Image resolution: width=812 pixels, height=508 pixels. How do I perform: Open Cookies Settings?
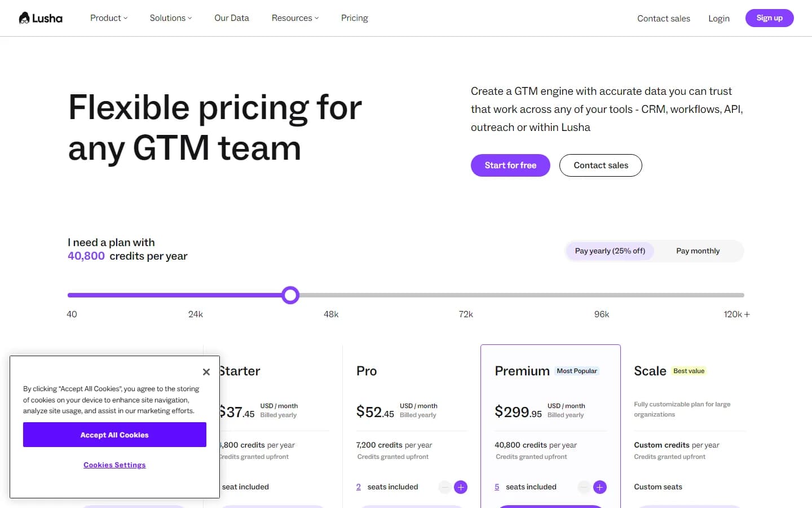point(114,465)
